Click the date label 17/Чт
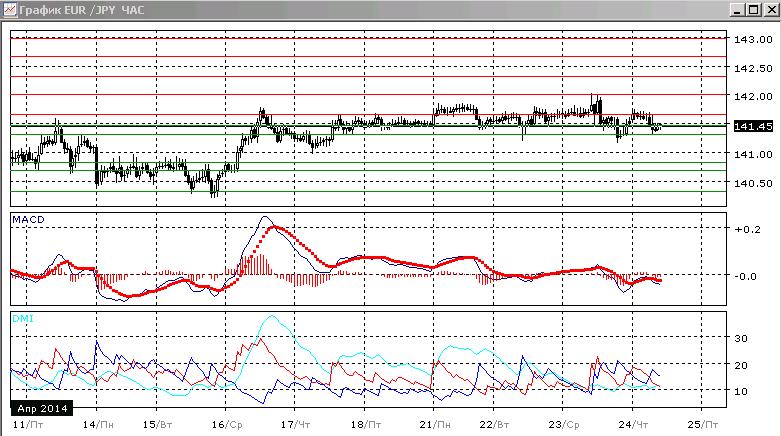This screenshot has width=781, height=436. [x=295, y=425]
